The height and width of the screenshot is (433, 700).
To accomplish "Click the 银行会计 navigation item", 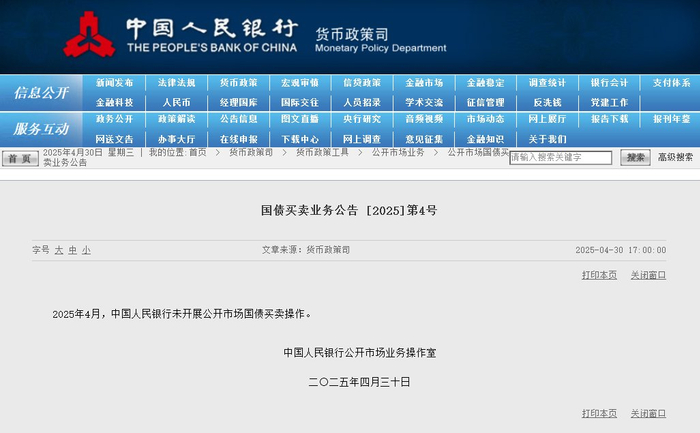I will tap(609, 83).
